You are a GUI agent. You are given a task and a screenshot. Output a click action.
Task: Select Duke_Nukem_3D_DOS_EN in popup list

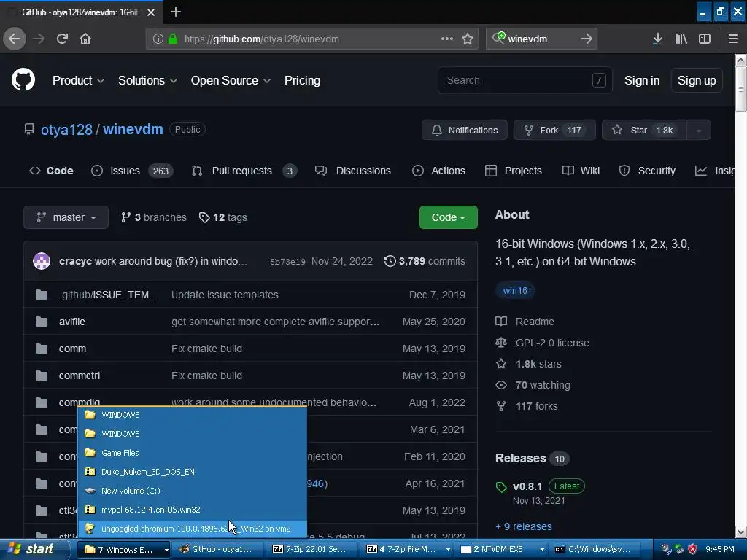click(193, 472)
